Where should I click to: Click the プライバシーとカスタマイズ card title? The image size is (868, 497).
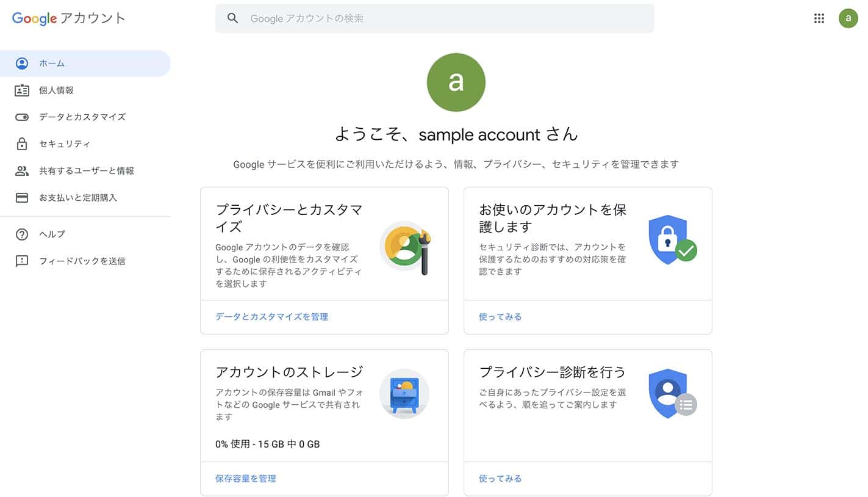[289, 219]
